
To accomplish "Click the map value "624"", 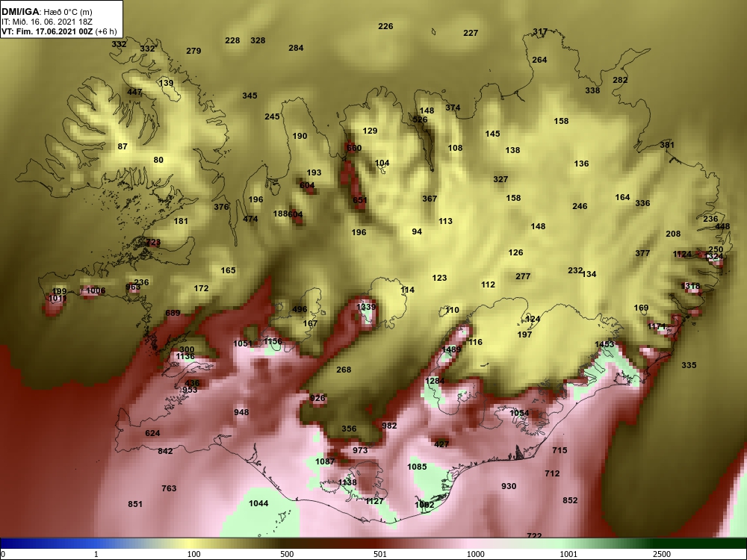I will (152, 433).
